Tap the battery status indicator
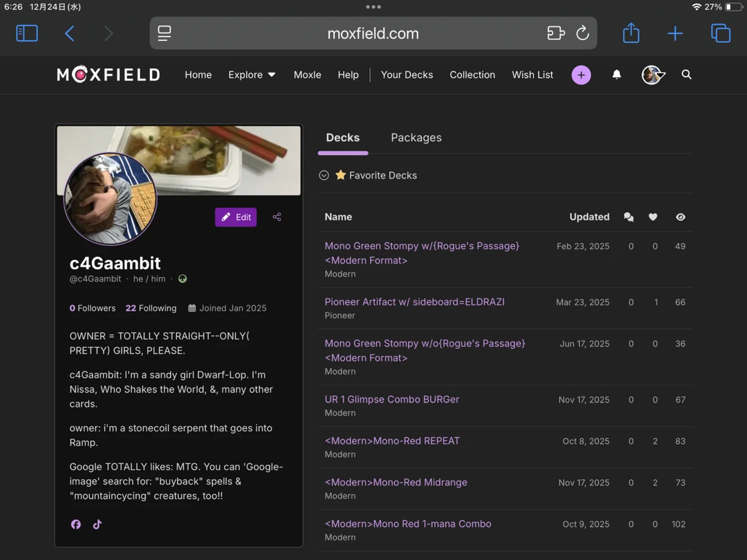The height and width of the screenshot is (560, 747). [x=733, y=7]
